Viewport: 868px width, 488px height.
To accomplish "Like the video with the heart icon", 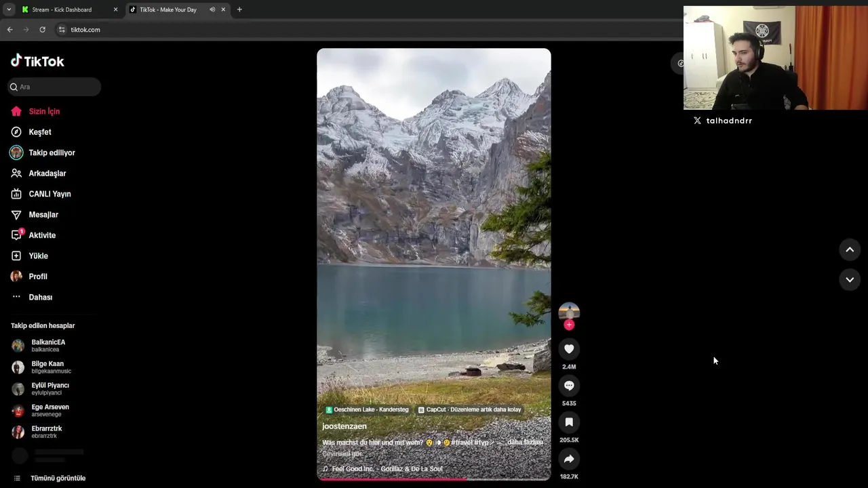I will coord(569,349).
